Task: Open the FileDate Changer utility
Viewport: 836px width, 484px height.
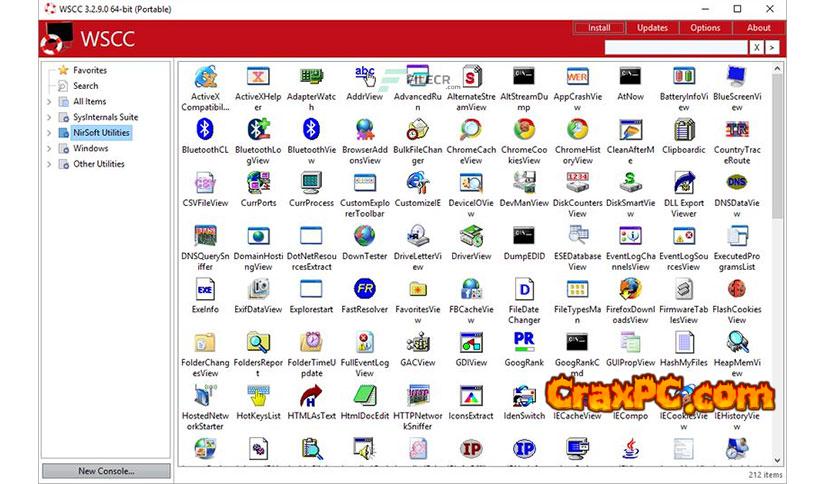Action: (524, 290)
